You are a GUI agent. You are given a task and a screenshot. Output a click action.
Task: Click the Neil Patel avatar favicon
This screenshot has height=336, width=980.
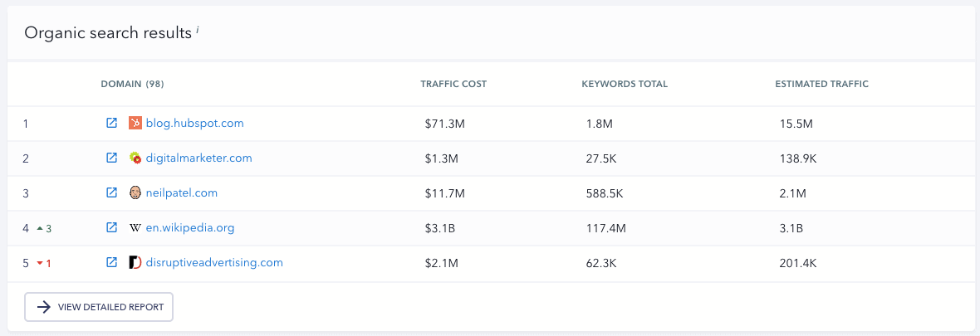135,192
